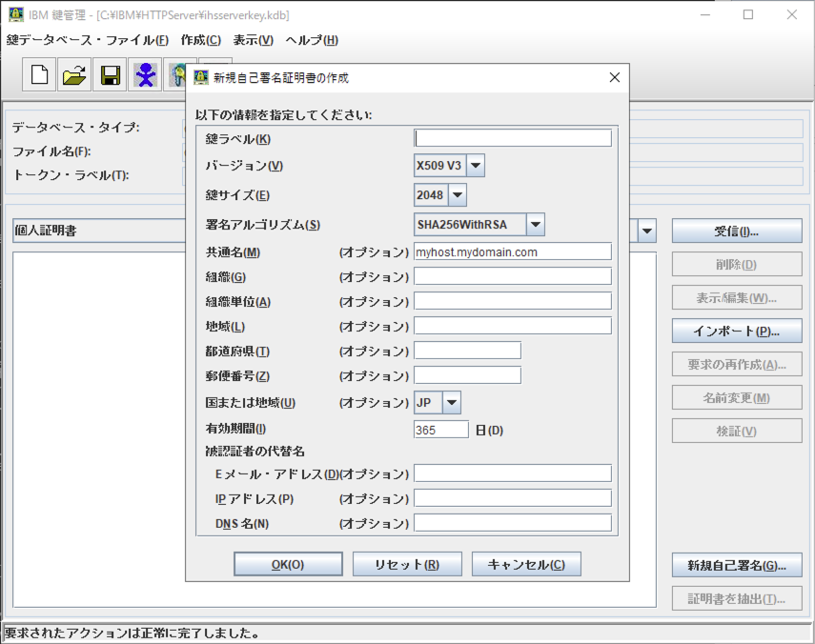
Task: Expand the 署名アルゴリズム SHA256WithRSA dropdown
Action: 536,225
